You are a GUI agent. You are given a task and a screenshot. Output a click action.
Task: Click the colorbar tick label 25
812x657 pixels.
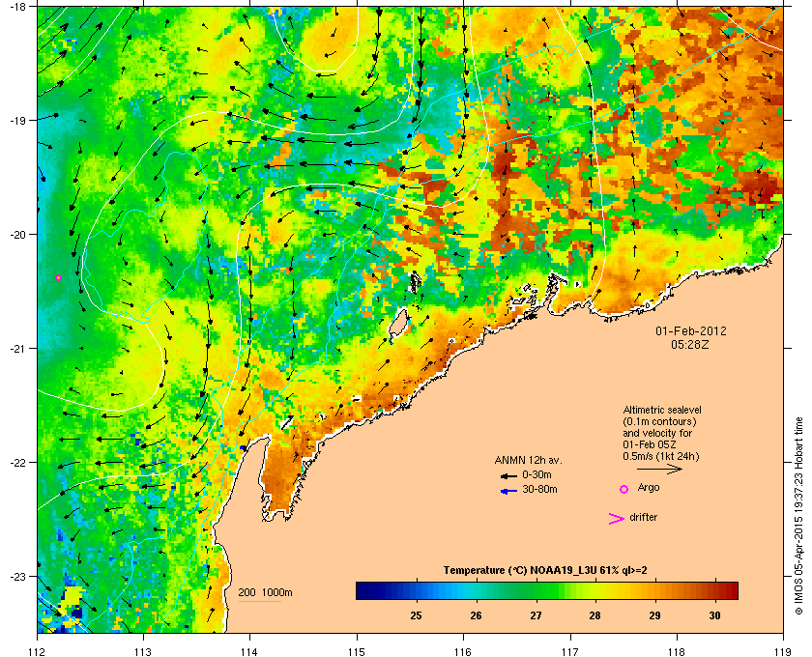click(x=416, y=615)
